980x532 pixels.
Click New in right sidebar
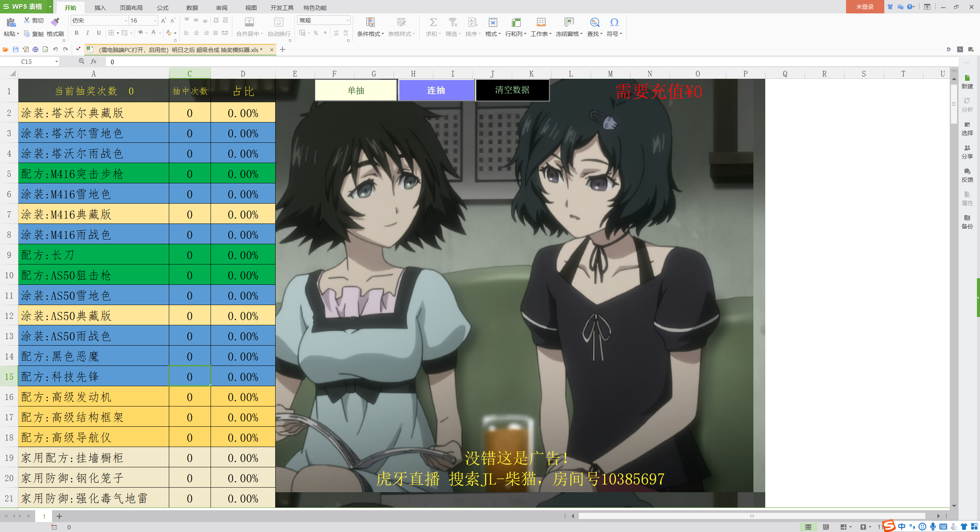pos(967,82)
